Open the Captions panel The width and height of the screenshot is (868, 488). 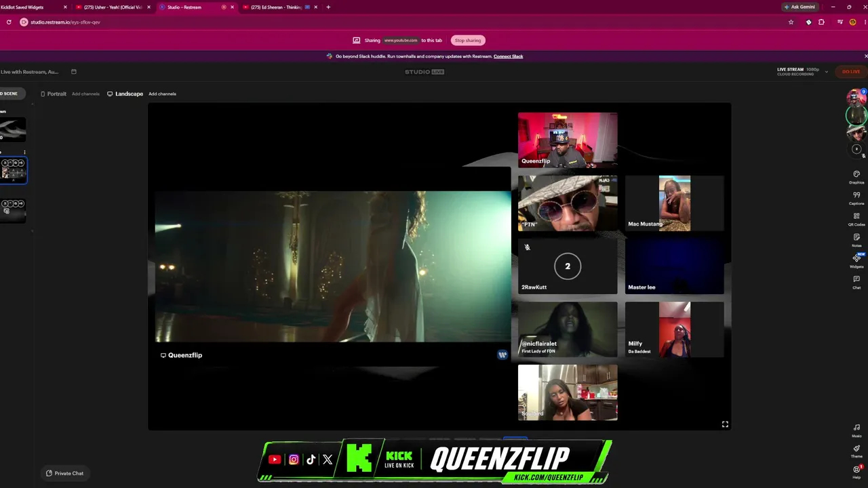(856, 198)
